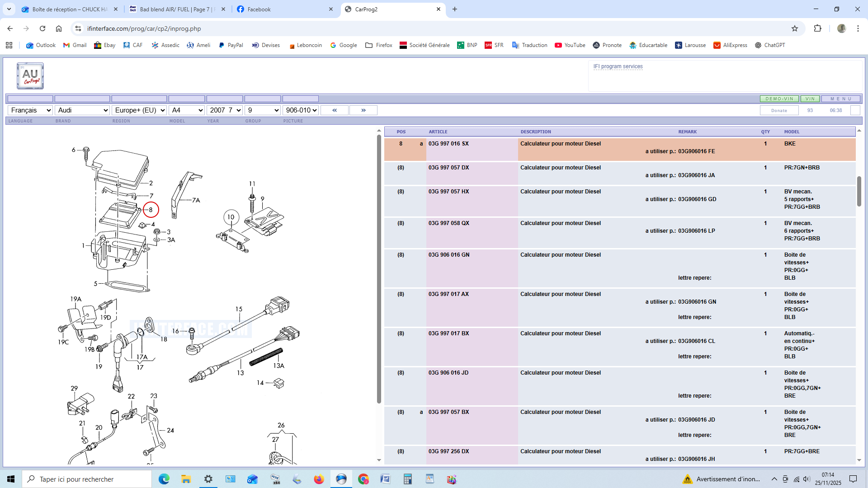The image size is (868, 488).
Task: Open the bookmarks apps grid
Action: [9, 45]
